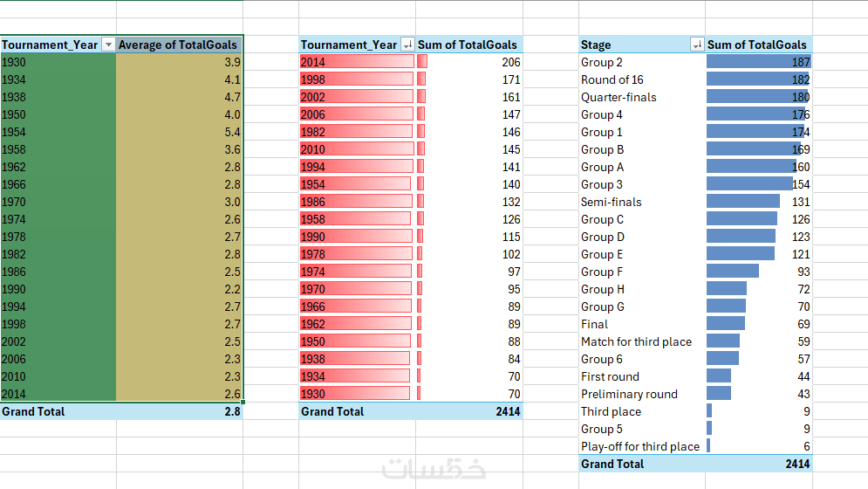Select the red 2014 year cell
The width and height of the screenshot is (868, 489).
[x=356, y=62]
